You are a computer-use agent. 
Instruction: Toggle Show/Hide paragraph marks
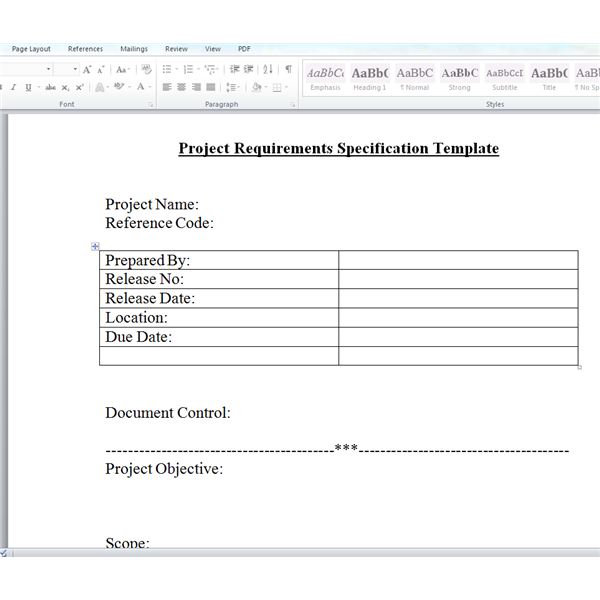tap(289, 69)
